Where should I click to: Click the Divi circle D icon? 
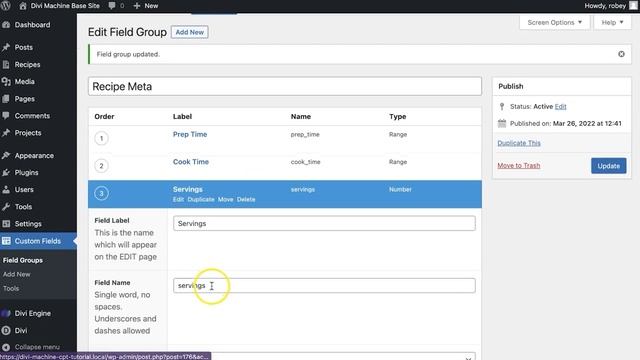click(6, 331)
